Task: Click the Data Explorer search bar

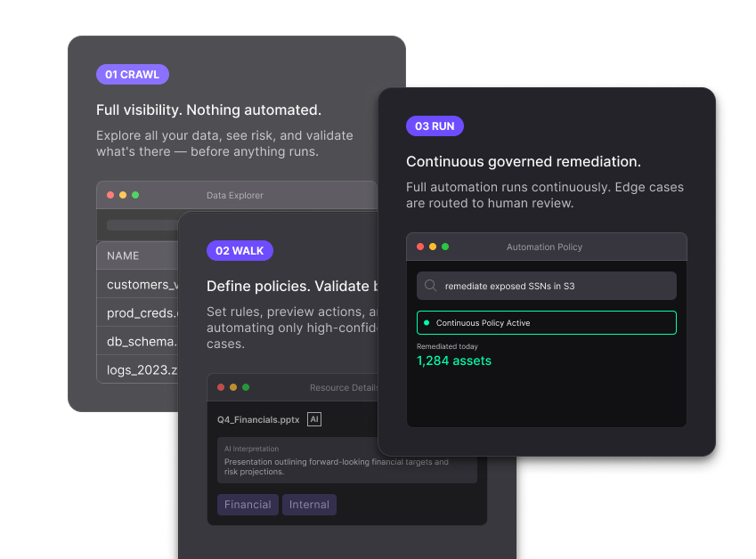Action: 142,225
